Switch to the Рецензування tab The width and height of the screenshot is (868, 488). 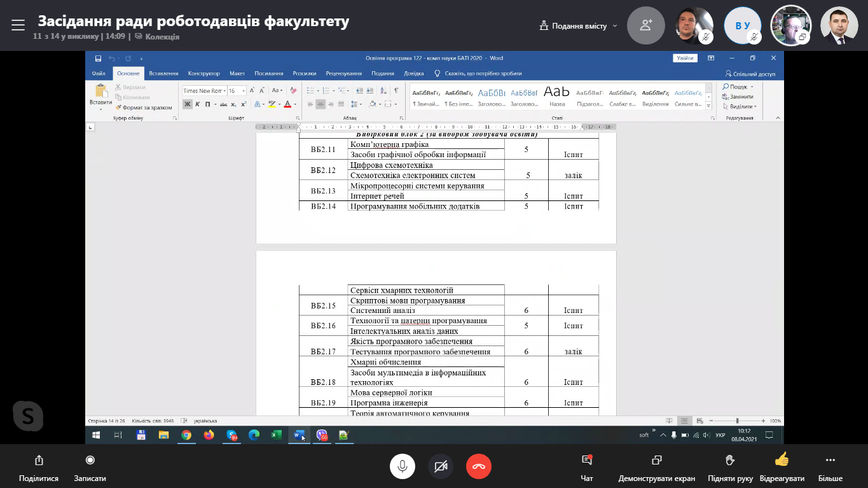tap(344, 73)
